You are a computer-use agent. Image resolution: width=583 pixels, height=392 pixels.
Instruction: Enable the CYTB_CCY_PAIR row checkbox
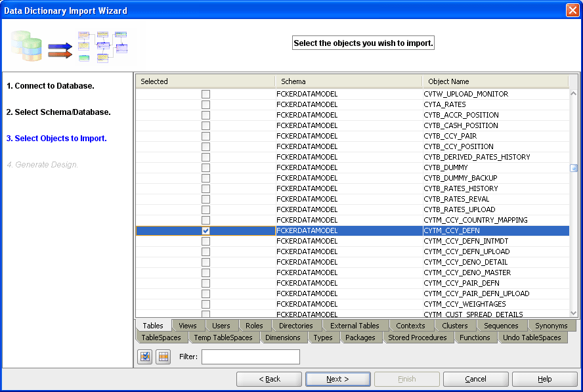(x=205, y=136)
